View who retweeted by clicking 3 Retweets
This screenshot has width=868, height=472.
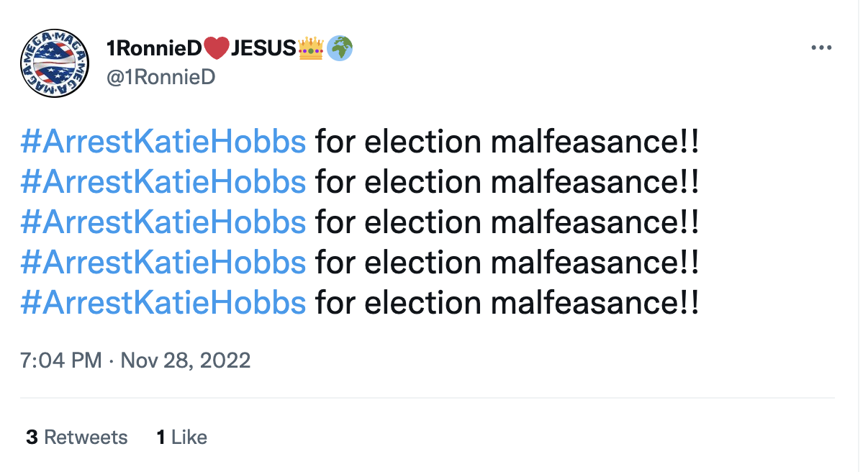76,437
